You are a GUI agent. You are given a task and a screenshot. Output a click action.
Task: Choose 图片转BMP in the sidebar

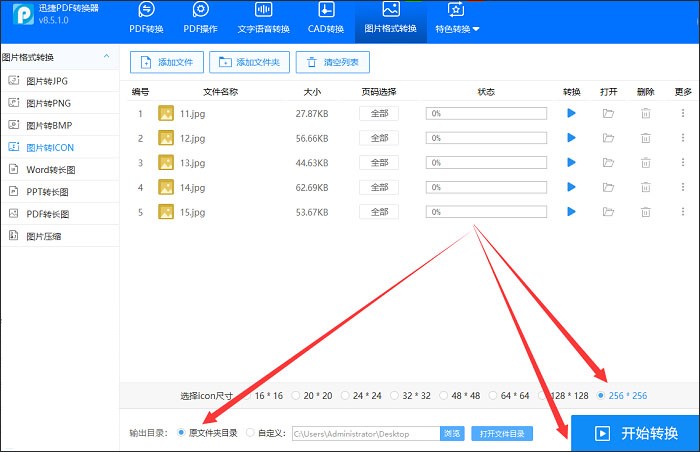pos(60,126)
